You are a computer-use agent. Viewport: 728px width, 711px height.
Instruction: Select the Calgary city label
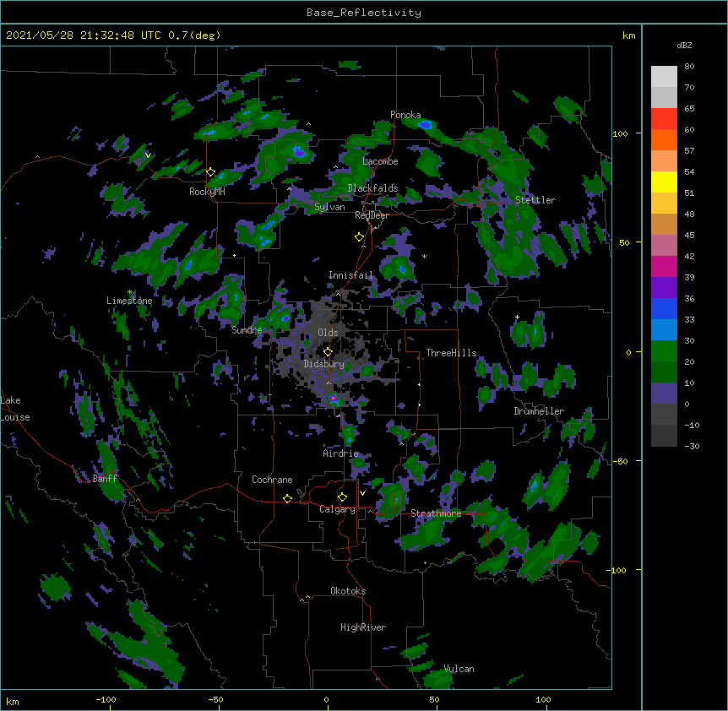coord(337,509)
